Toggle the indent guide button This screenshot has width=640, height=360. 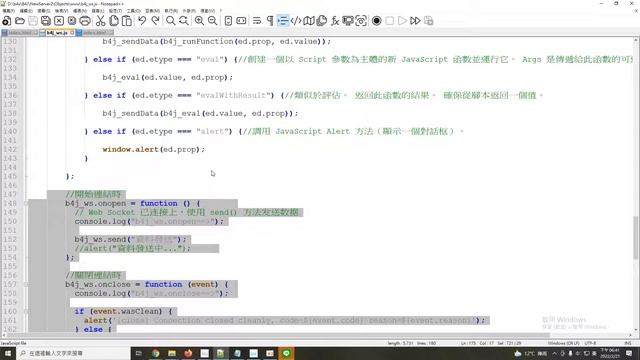pos(283,21)
